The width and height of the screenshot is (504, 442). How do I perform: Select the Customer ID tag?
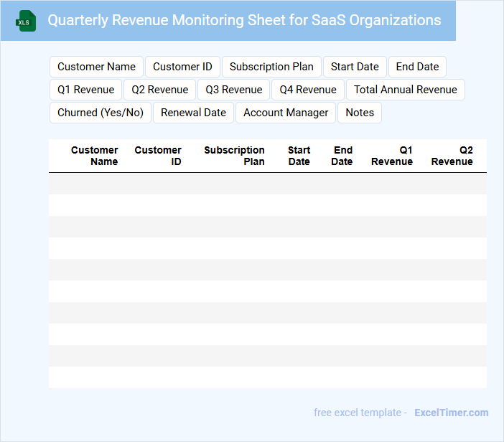[x=182, y=67]
